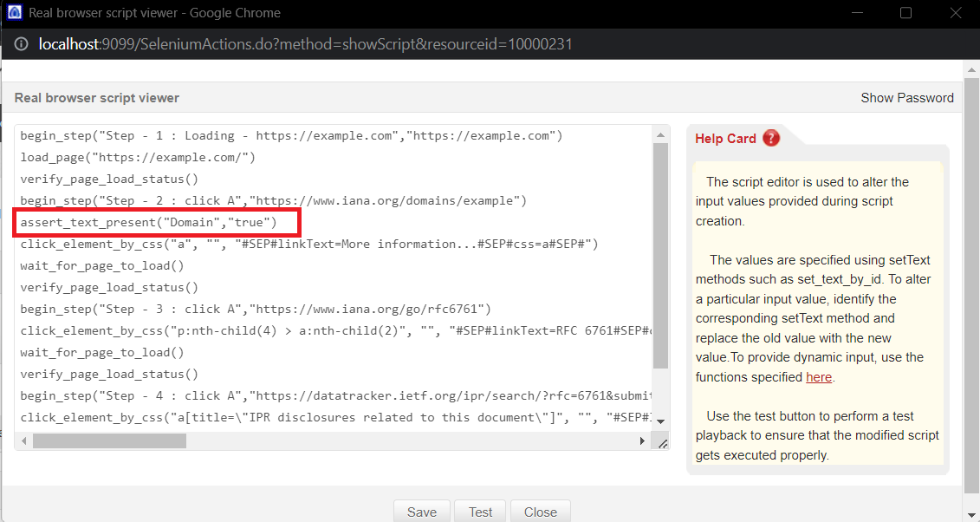The image size is (980, 522).
Task: Click the horizontal scrollbar's left arrow
Action: tap(24, 441)
